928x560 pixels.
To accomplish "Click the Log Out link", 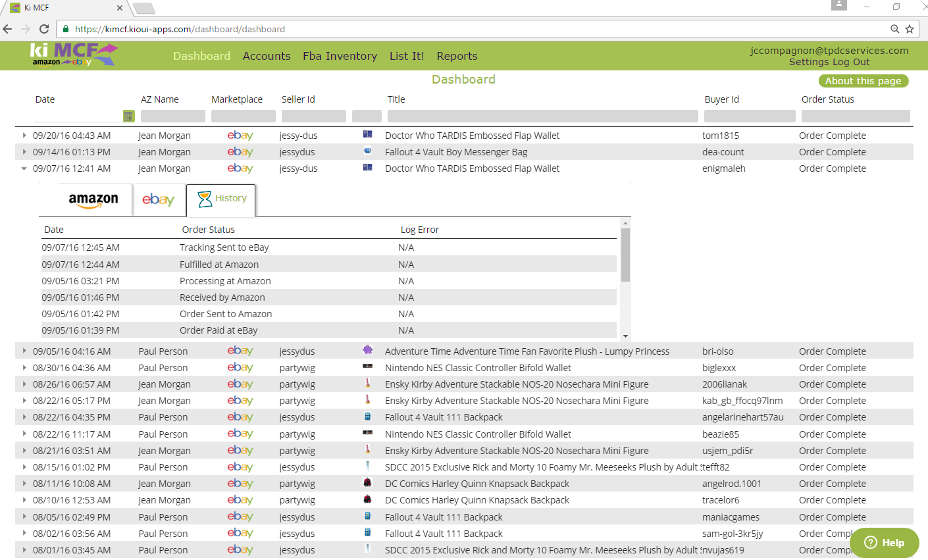I will point(851,62).
